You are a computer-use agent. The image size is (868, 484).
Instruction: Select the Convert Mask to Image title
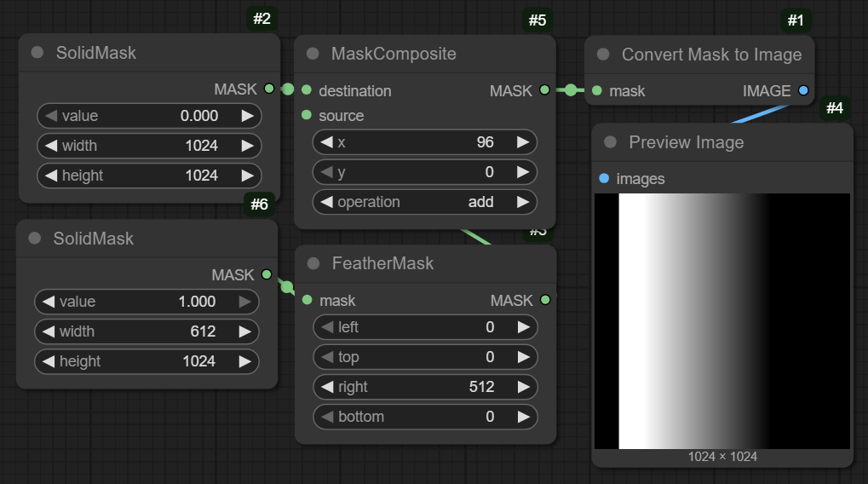tap(711, 55)
